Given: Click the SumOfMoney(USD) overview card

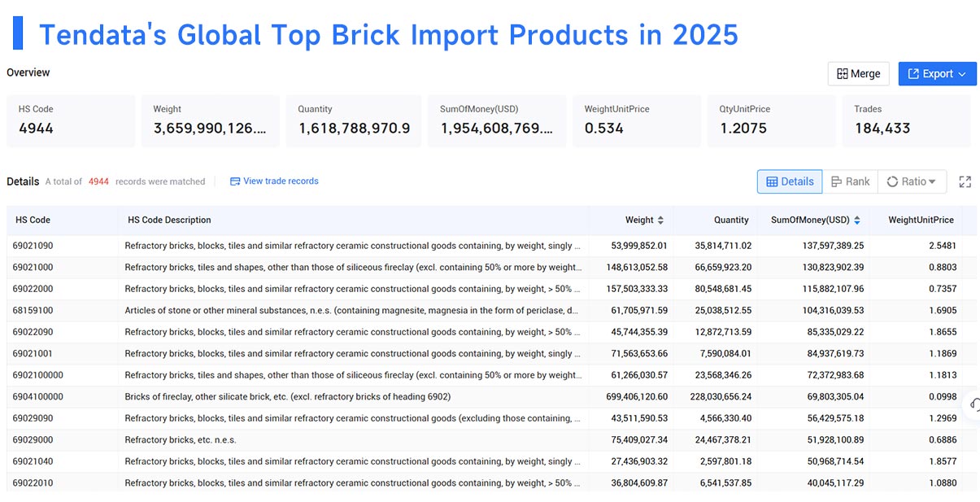Looking at the screenshot, I should coord(497,121).
